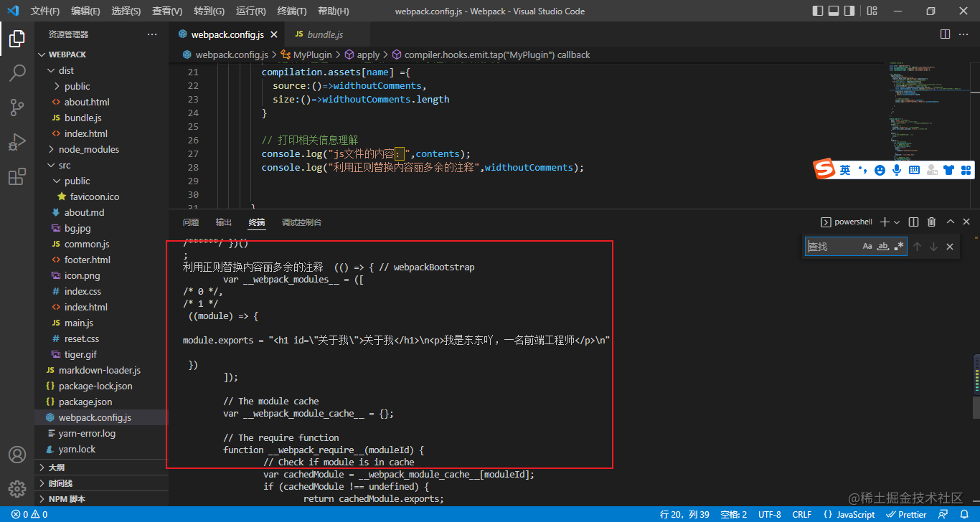
Task: Switch to the 输出 panel tab
Action: tap(224, 222)
